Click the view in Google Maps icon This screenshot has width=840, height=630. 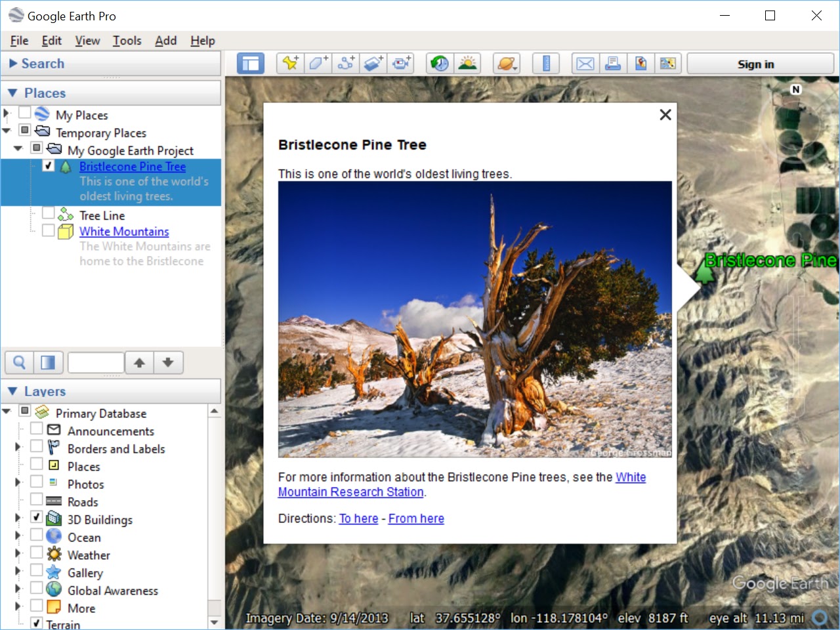point(668,64)
